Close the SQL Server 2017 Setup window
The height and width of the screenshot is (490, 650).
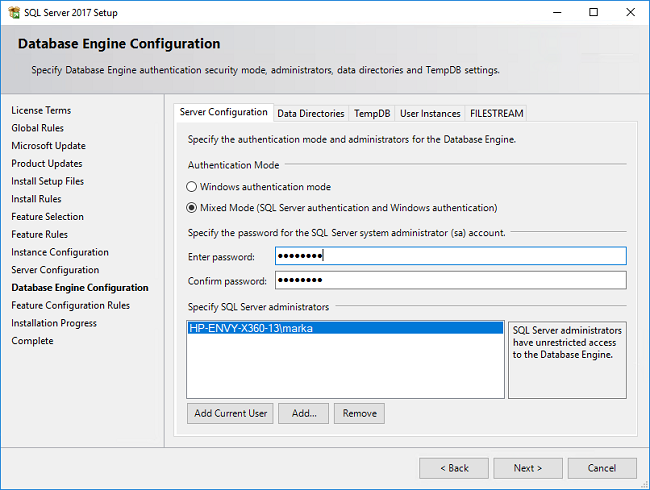pyautogui.click(x=631, y=12)
